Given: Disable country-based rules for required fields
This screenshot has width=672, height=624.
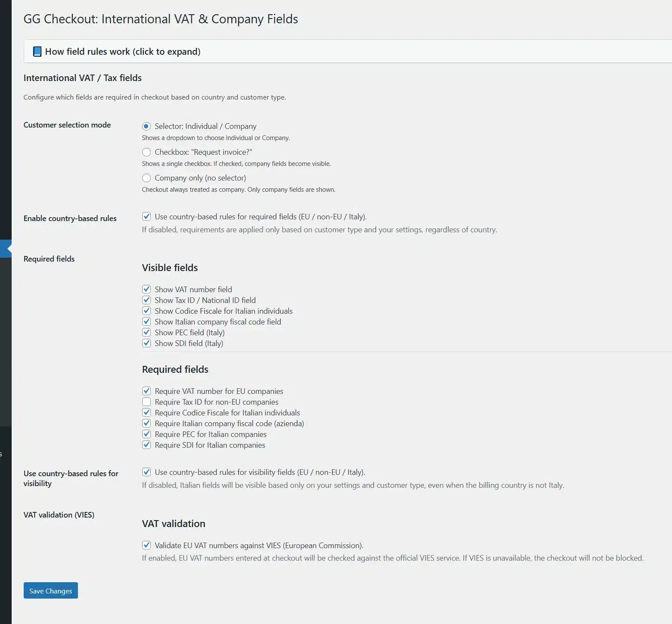Looking at the screenshot, I should (x=146, y=216).
